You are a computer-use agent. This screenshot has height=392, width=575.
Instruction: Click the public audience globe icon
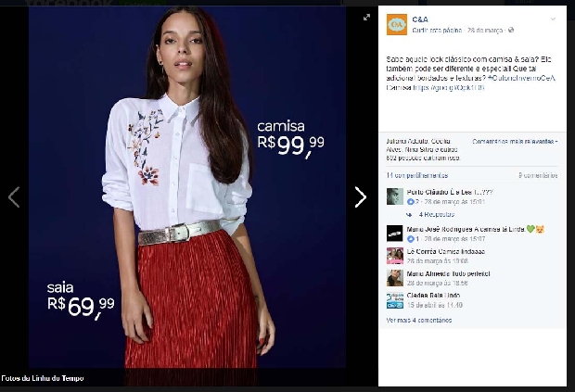tap(510, 30)
